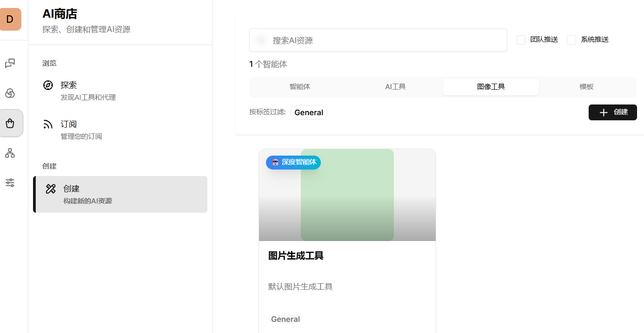Select the shopping bag store icon
644x333 pixels.
click(10, 123)
